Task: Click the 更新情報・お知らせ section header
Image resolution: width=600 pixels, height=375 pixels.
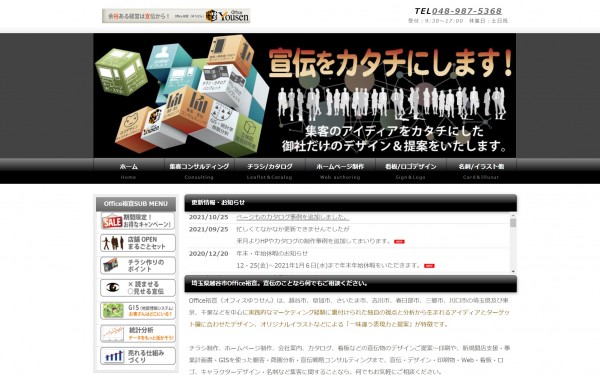Action: click(x=351, y=203)
